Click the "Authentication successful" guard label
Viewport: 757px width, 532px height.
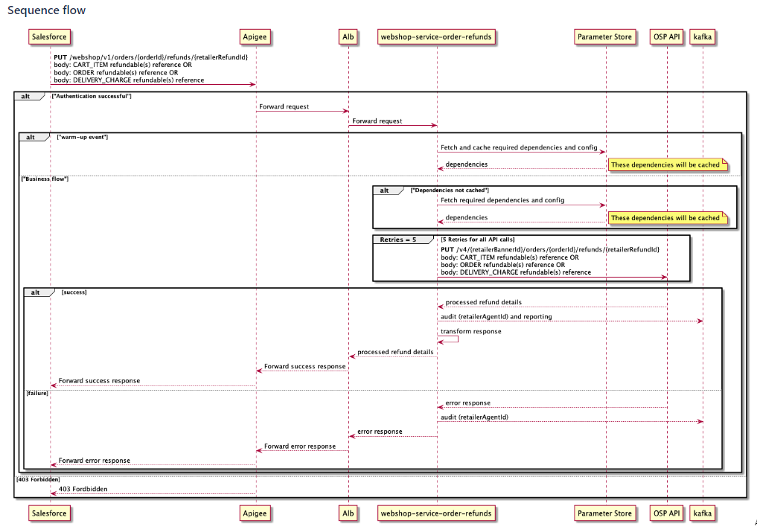(x=92, y=96)
